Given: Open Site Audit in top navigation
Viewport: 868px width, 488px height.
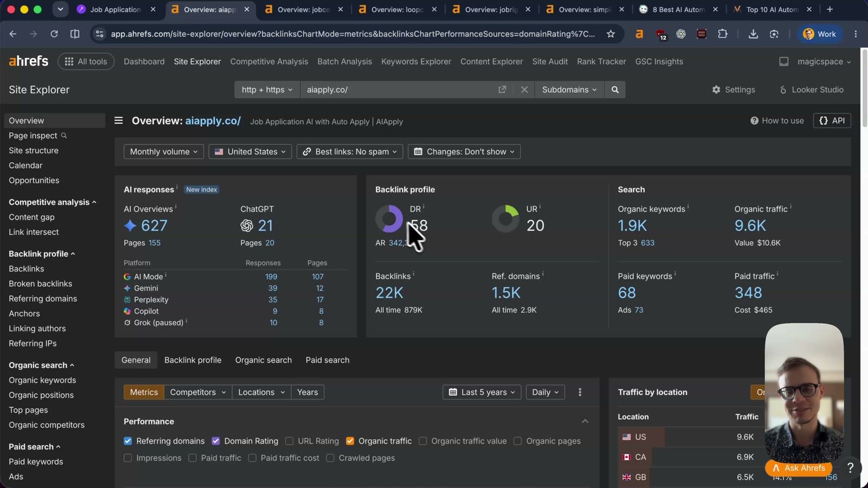Looking at the screenshot, I should point(550,61).
